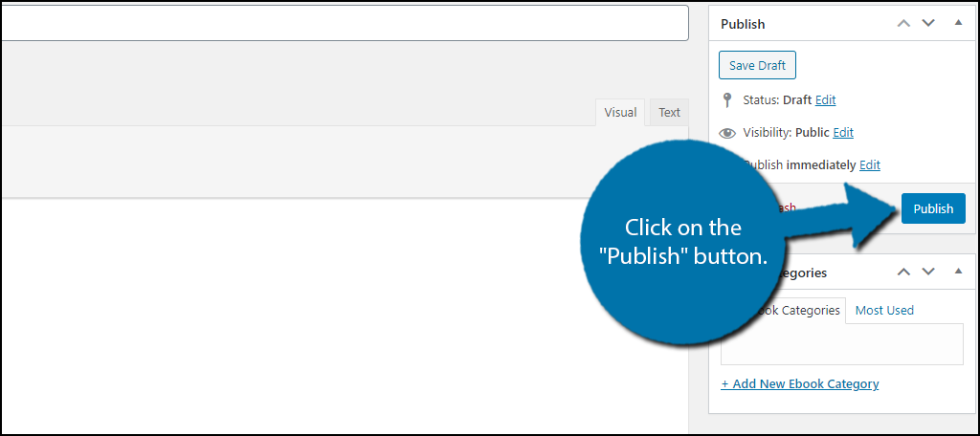This screenshot has width=980, height=436.
Task: Edit the Draft status
Action: [x=825, y=99]
